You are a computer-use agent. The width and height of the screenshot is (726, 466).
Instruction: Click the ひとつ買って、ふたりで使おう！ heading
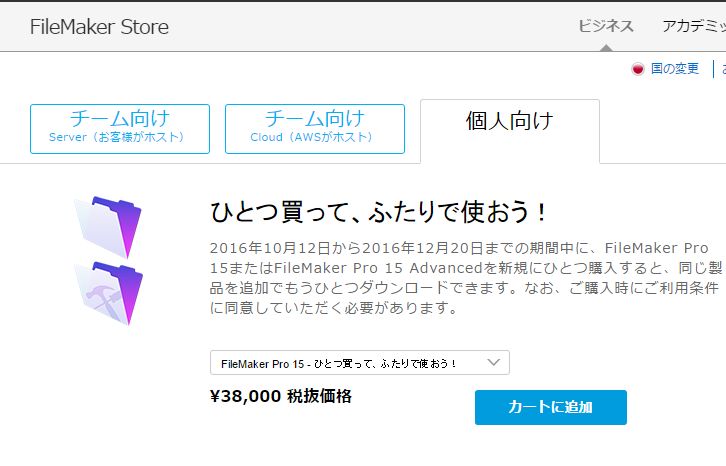379,212
